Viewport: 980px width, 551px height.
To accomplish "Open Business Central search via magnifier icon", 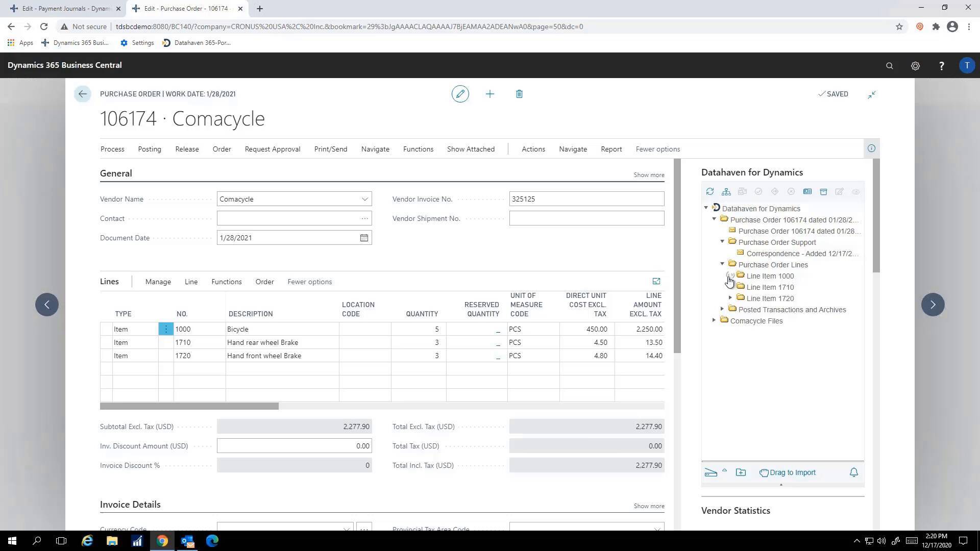I will pyautogui.click(x=890, y=65).
